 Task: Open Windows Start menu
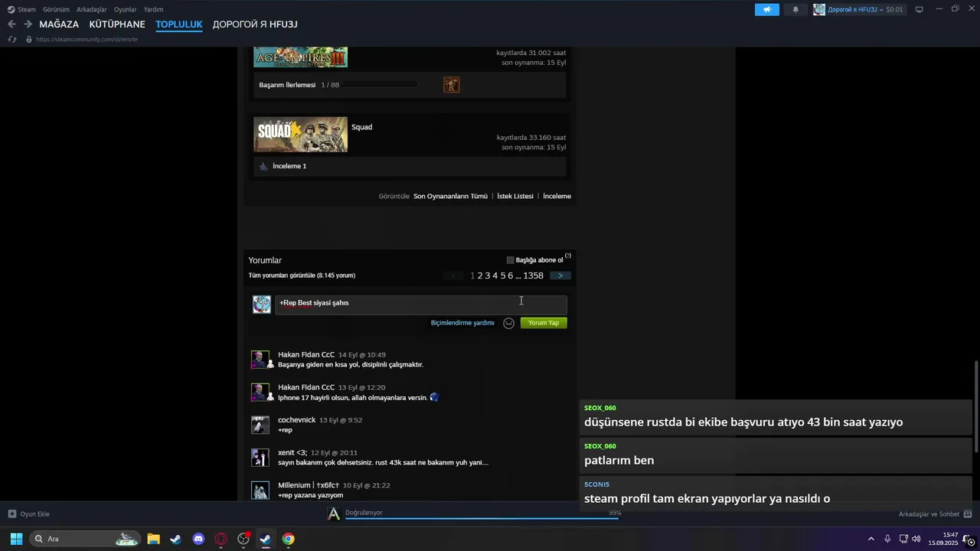[x=16, y=539]
